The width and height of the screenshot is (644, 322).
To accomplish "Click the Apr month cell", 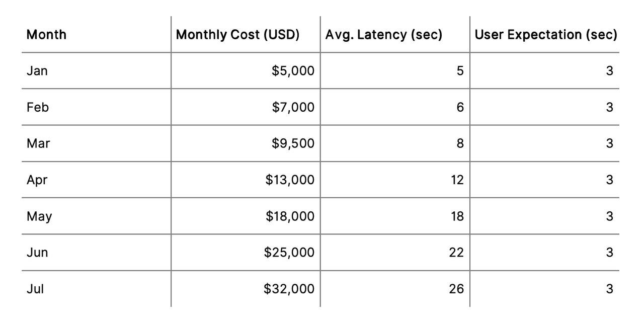I will 37,180.
